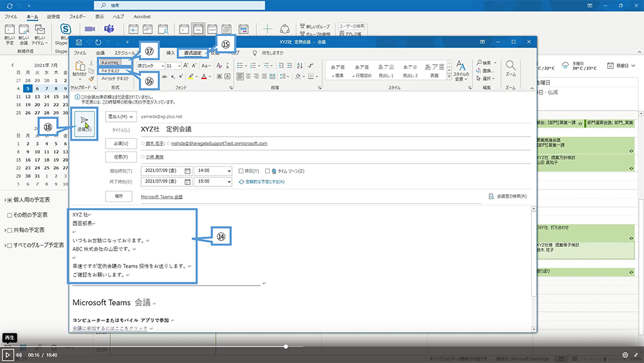
Task: Check the その他の予定表 checkbox
Action: (x=10, y=215)
